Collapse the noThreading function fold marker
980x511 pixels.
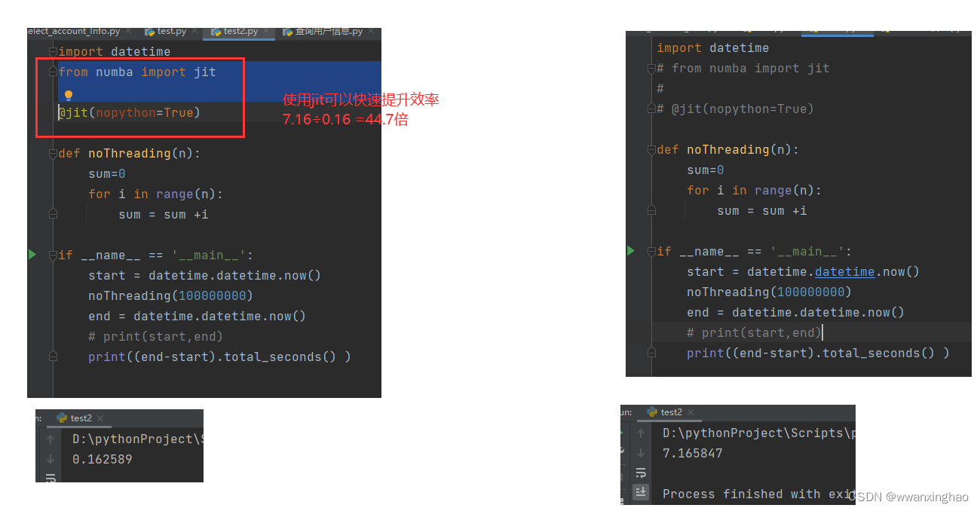[x=53, y=153]
